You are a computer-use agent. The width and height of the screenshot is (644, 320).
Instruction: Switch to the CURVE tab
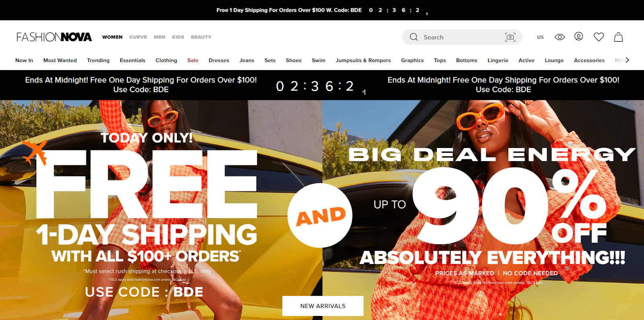138,37
